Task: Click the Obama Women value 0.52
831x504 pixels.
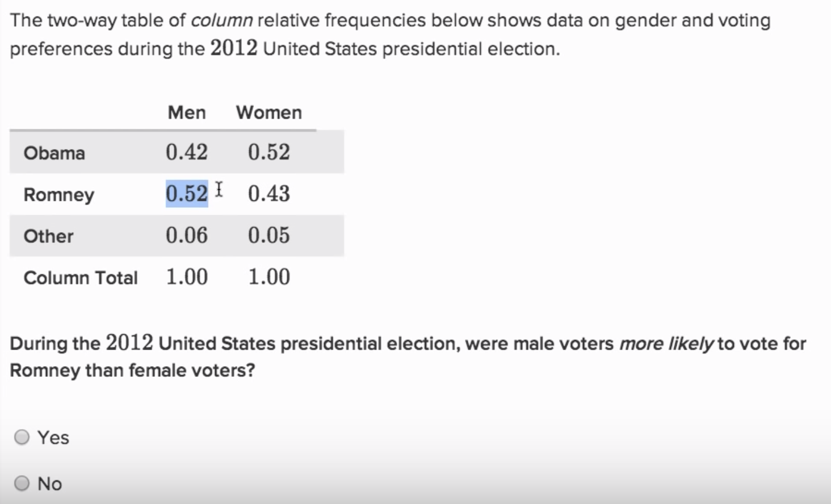Action: [269, 152]
